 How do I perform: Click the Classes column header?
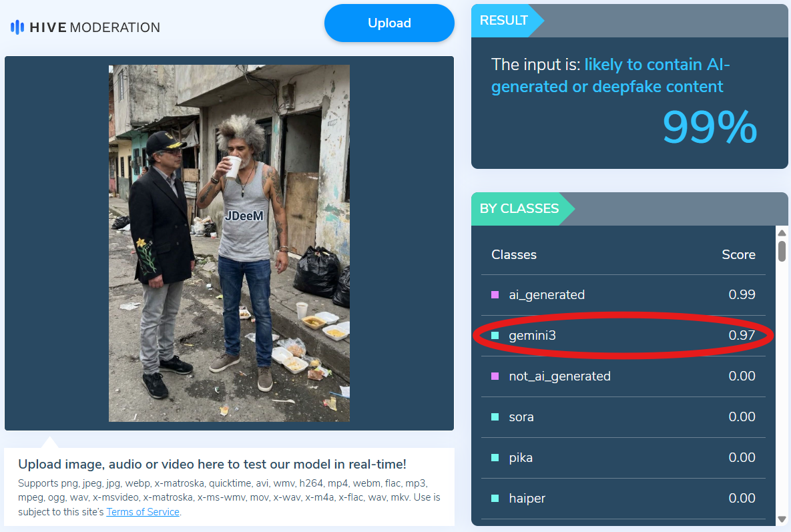click(514, 254)
